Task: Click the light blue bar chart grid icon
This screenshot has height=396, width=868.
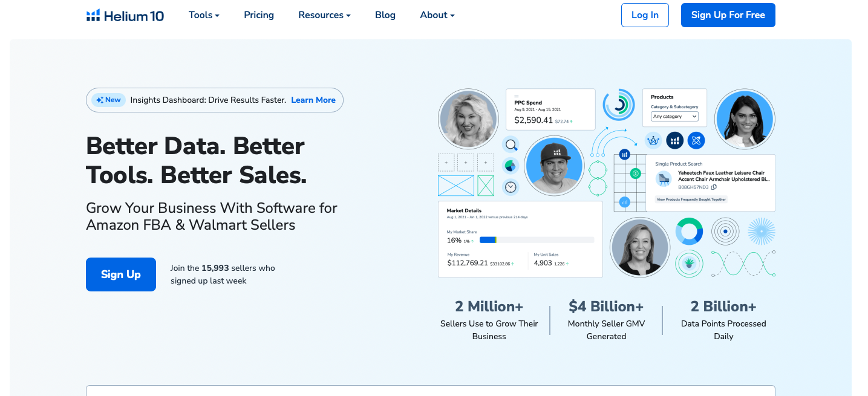Action: coord(625,202)
